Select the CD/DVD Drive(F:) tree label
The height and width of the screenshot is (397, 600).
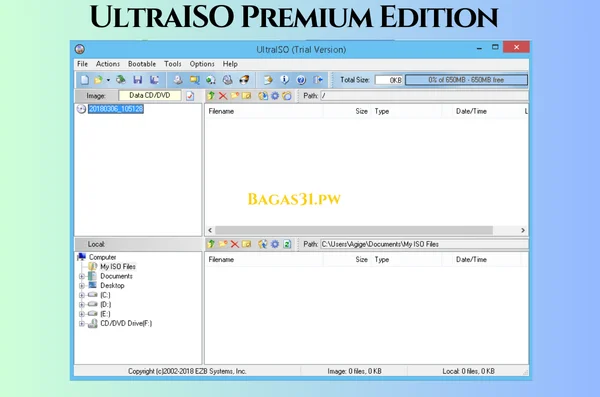(x=126, y=323)
